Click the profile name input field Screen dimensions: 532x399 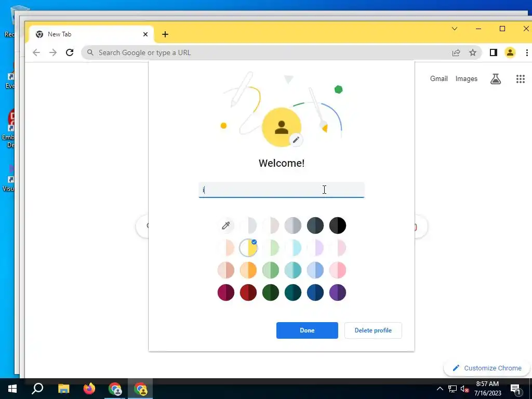(282, 190)
